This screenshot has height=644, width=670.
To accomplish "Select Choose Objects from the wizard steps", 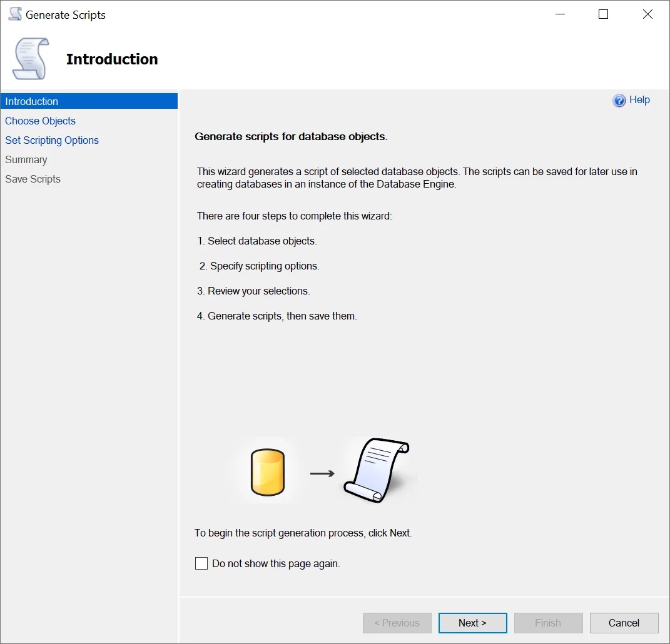I will point(40,121).
